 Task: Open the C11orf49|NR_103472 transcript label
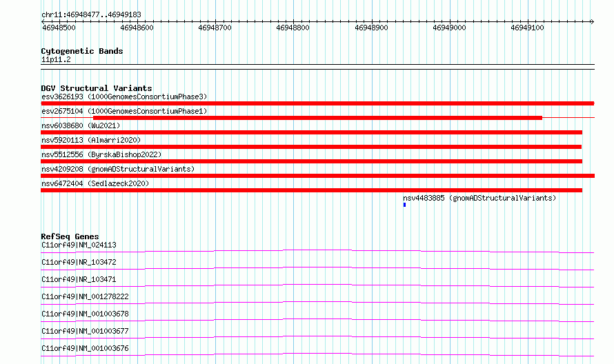coord(79,262)
